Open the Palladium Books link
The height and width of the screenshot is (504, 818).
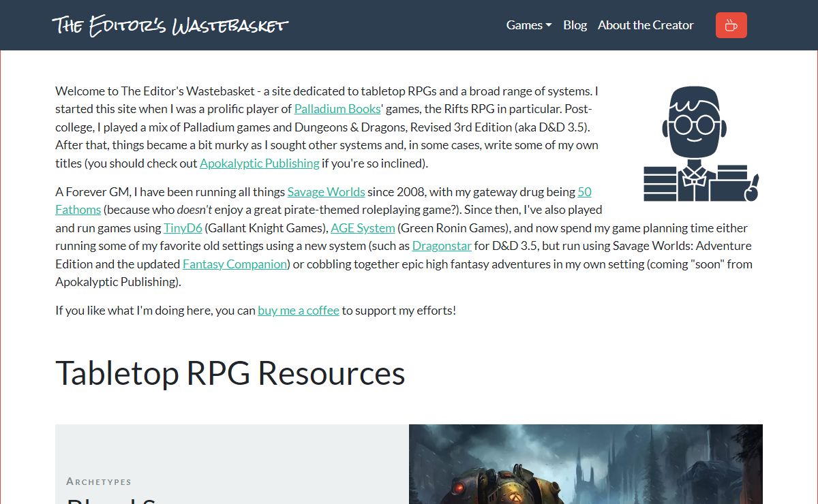pos(337,109)
